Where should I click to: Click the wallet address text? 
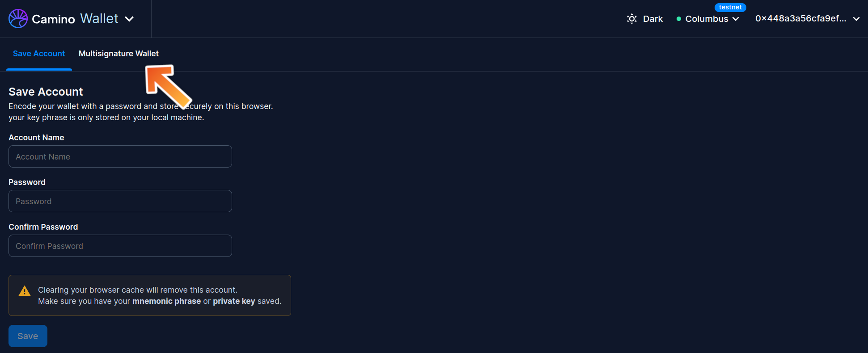coord(800,19)
